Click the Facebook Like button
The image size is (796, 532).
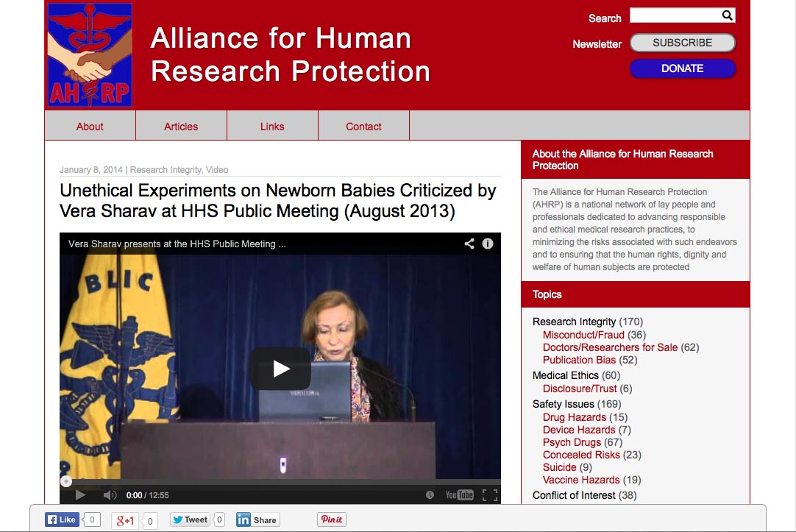click(x=62, y=519)
